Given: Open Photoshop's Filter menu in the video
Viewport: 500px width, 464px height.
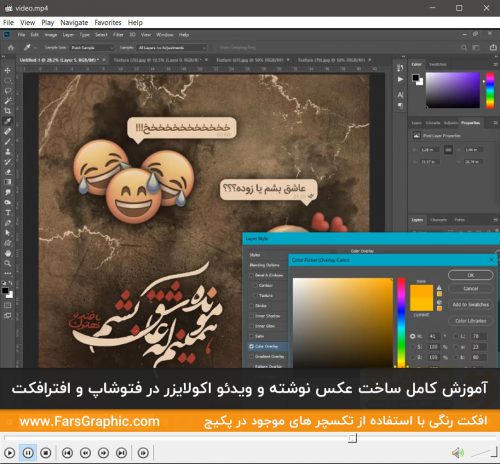Looking at the screenshot, I should 118,35.
